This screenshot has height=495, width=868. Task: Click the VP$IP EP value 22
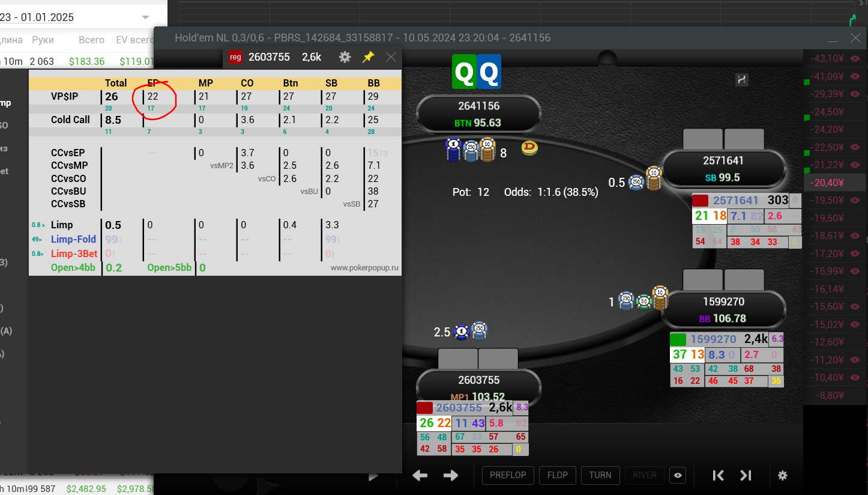[153, 96]
